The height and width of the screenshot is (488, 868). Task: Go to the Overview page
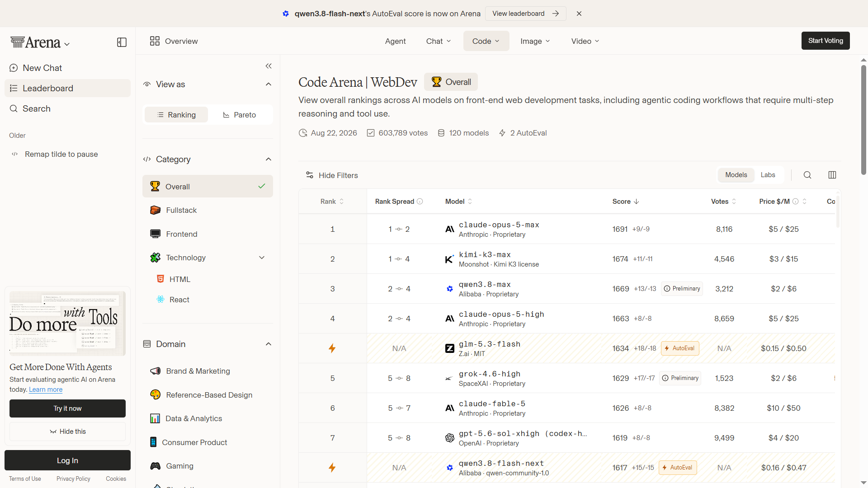[174, 41]
